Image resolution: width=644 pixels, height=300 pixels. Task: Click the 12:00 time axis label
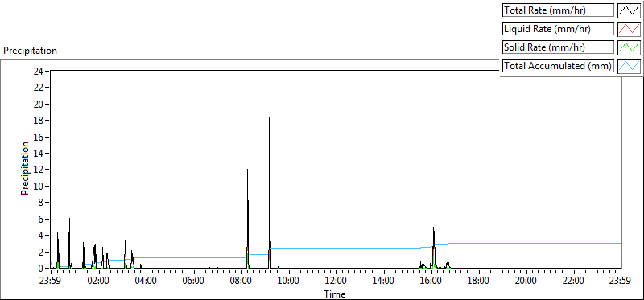336,281
